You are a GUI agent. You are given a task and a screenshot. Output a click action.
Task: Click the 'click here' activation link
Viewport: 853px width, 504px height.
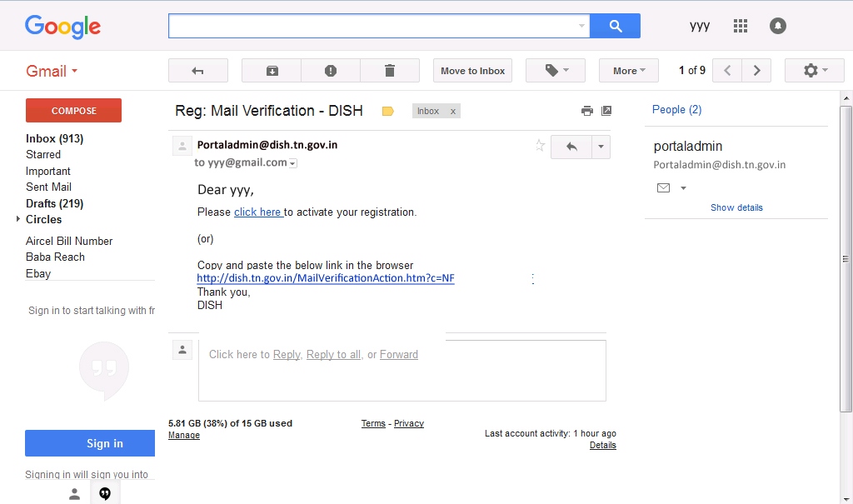coord(258,212)
